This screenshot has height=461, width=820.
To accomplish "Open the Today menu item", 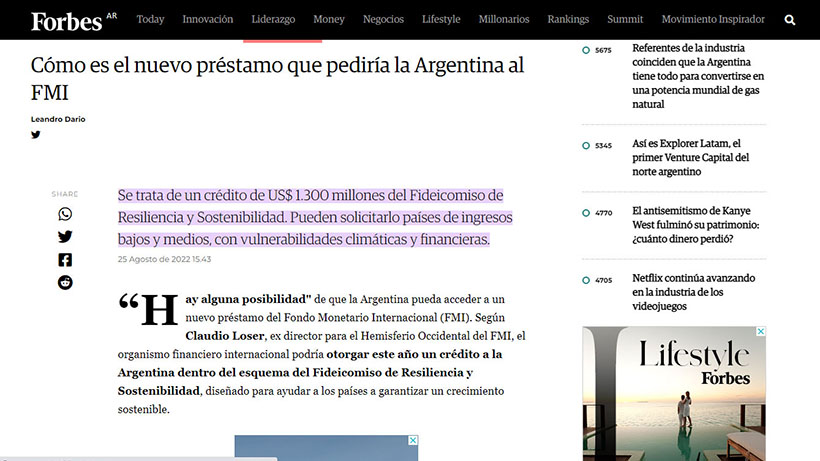I will (150, 19).
